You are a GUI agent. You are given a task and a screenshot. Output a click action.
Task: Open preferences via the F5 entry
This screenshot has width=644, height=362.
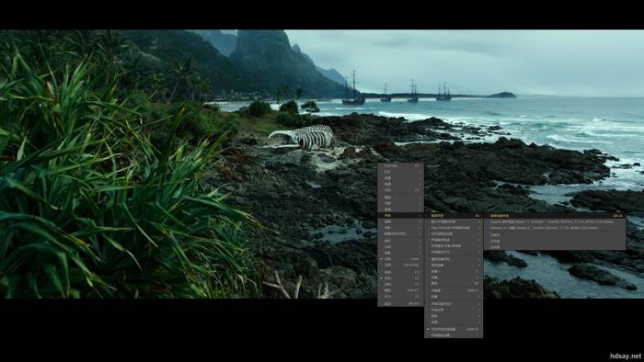(x=400, y=272)
